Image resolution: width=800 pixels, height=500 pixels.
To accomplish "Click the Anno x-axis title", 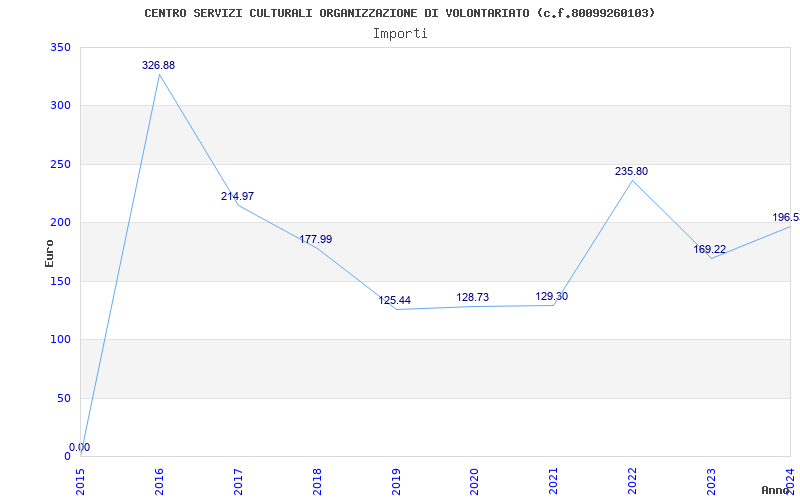I will 775,490.
